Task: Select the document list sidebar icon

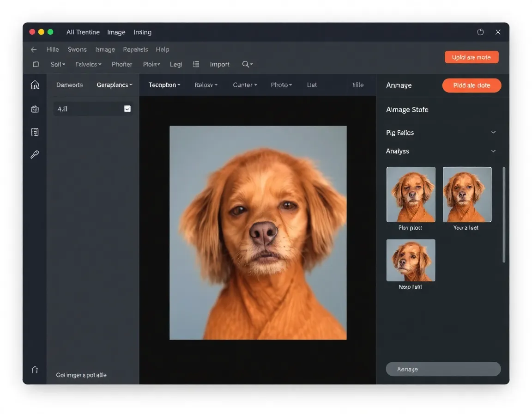Action: 35,133
